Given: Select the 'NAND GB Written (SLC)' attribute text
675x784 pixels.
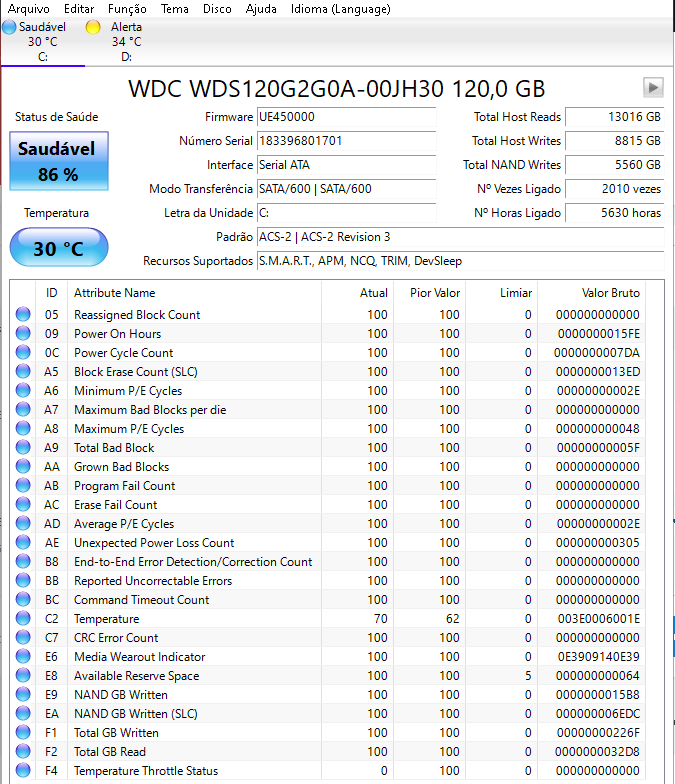Looking at the screenshot, I should pyautogui.click(x=136, y=714).
